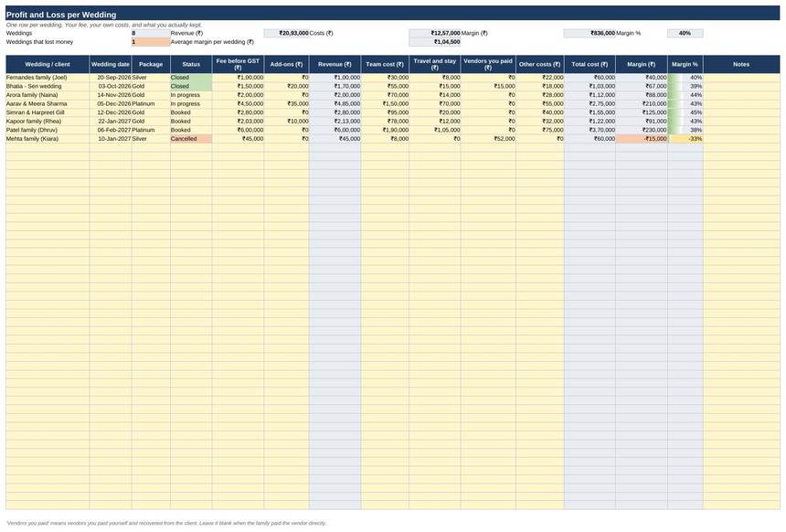This screenshot has height=532, width=786.
Task: Click the 'Vendors you paid' footnote at bottom
Action: [x=166, y=523]
